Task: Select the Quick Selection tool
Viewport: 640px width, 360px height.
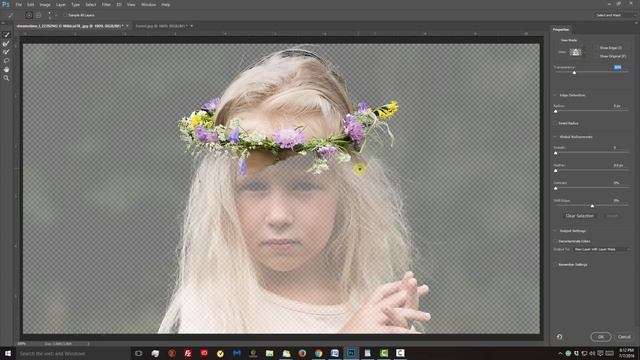Action: (x=6, y=35)
